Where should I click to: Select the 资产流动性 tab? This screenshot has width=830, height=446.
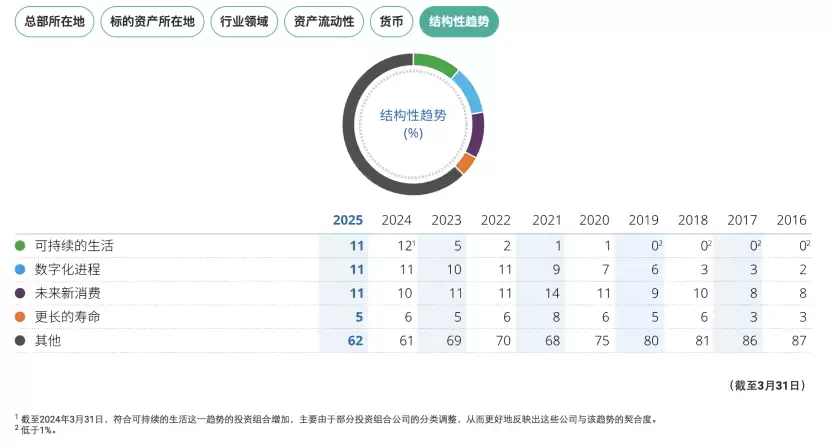click(x=323, y=21)
